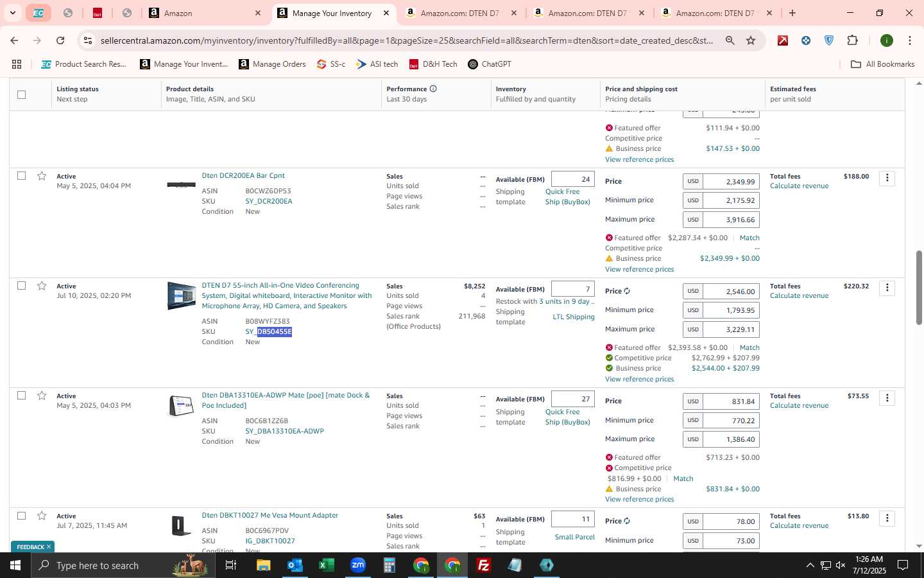Viewport: 924px width, 578px height.
Task: Check the Dten DCR200EA row checkbox
Action: 21,175
